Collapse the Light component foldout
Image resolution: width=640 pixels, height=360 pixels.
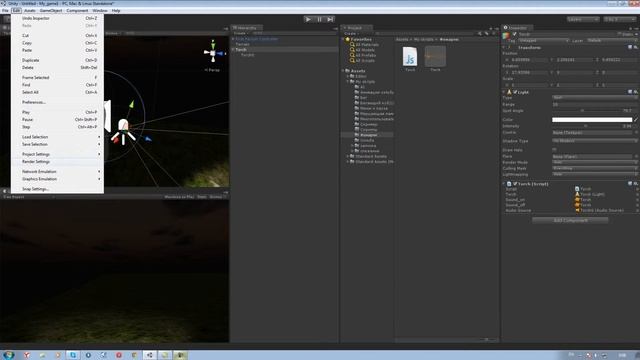(x=504, y=92)
